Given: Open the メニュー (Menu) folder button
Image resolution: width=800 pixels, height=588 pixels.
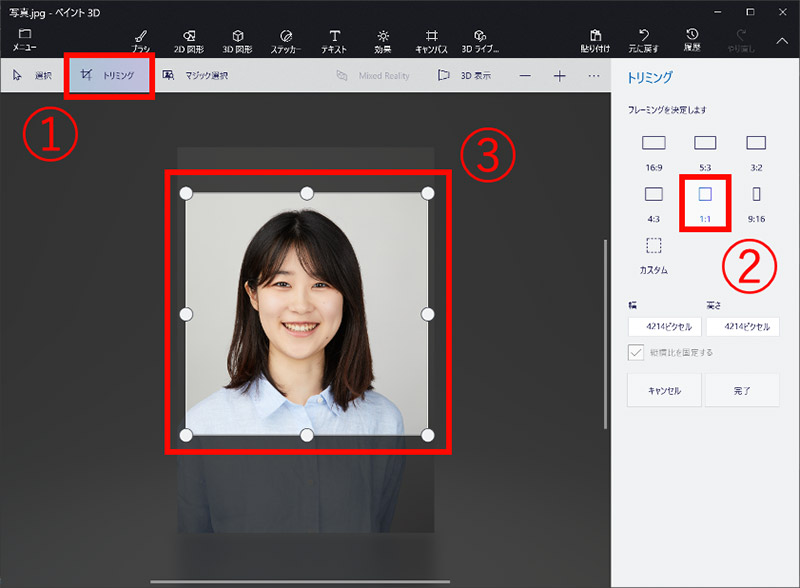Looking at the screenshot, I should [x=25, y=40].
